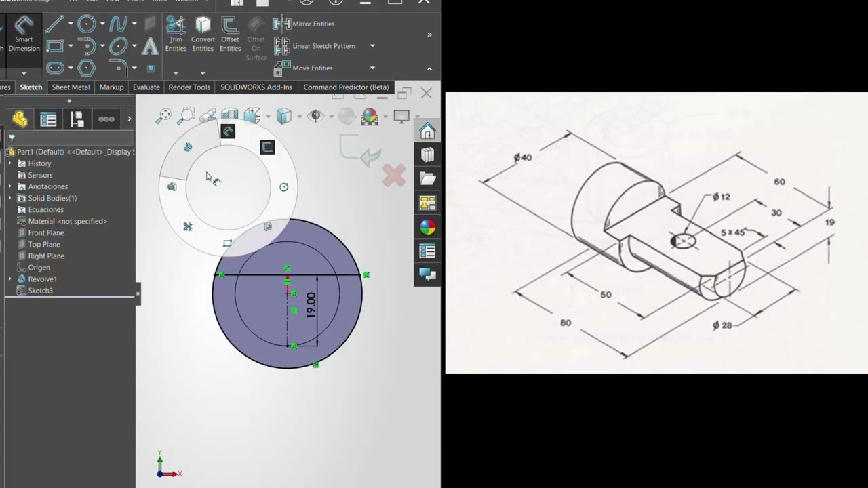This screenshot has width=868, height=488.
Task: Choose the Sketch Fillet tool
Action: (x=118, y=66)
